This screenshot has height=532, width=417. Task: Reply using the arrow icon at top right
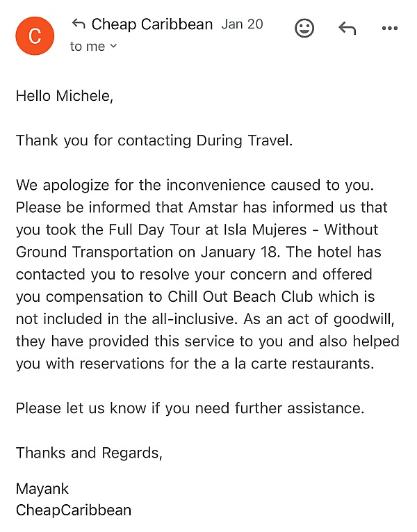point(347,29)
